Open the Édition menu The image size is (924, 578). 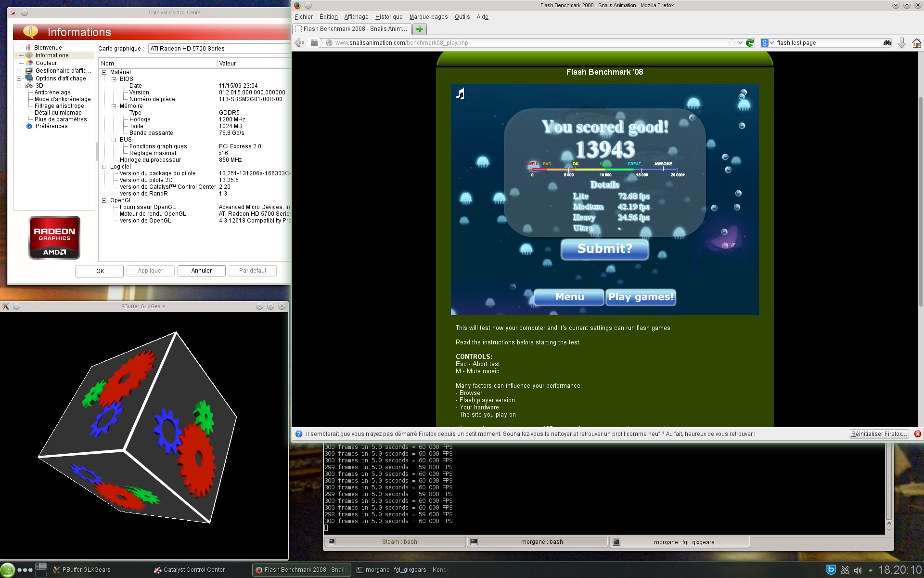click(329, 17)
